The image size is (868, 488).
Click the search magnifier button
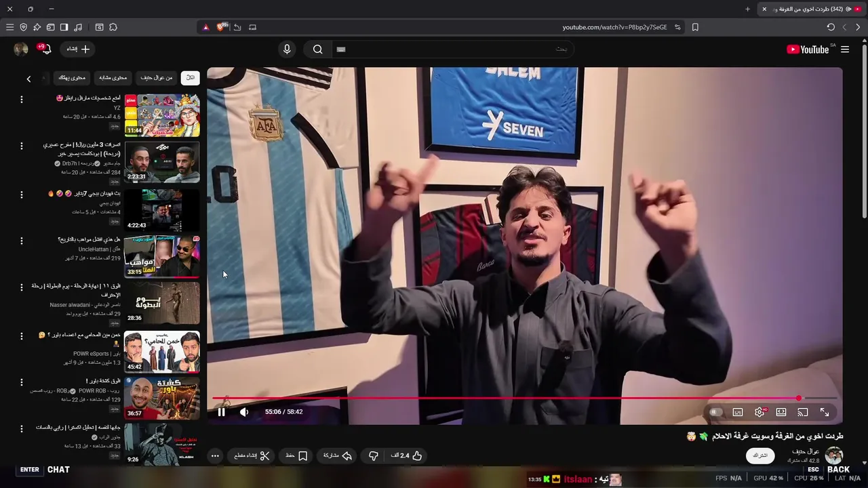pos(317,49)
